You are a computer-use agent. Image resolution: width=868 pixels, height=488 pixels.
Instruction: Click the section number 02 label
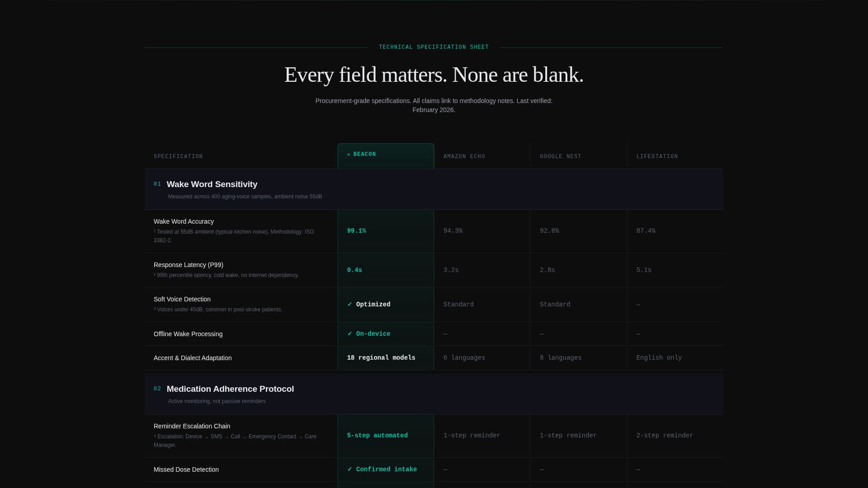tap(157, 389)
